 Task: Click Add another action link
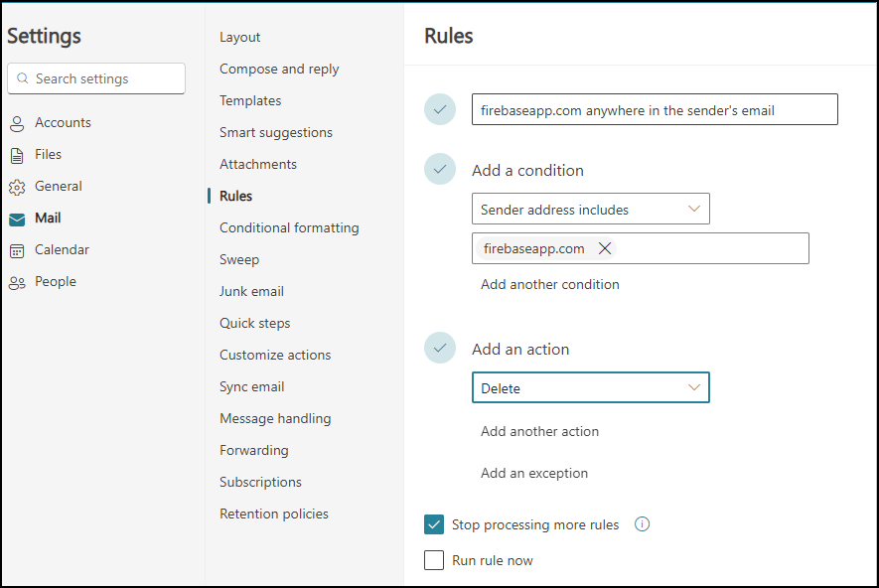click(x=540, y=431)
